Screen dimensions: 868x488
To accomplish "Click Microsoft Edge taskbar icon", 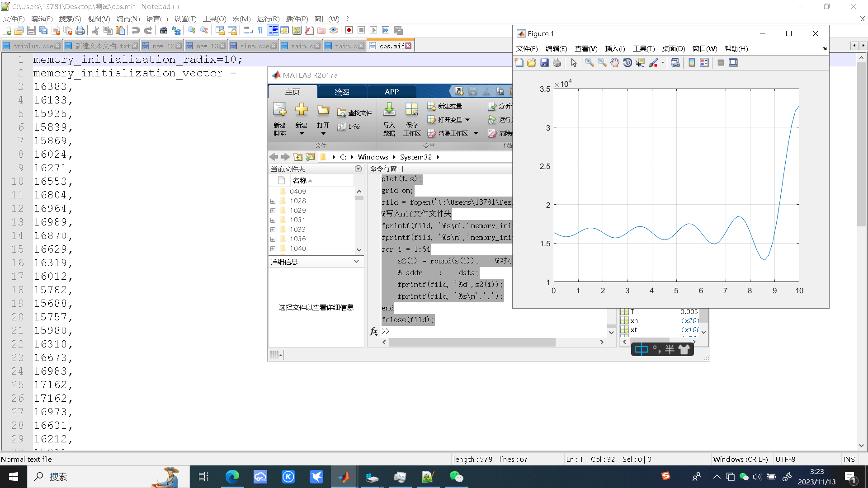I will (232, 477).
